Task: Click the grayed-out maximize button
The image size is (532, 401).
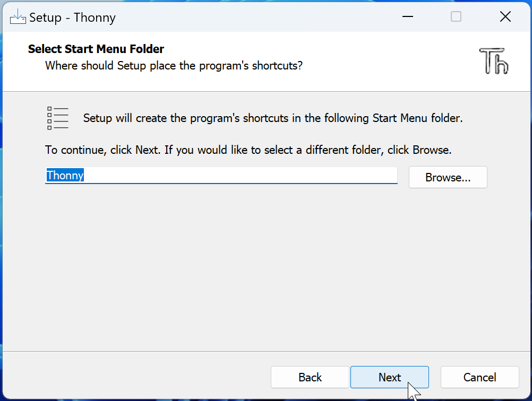Action: [x=456, y=16]
